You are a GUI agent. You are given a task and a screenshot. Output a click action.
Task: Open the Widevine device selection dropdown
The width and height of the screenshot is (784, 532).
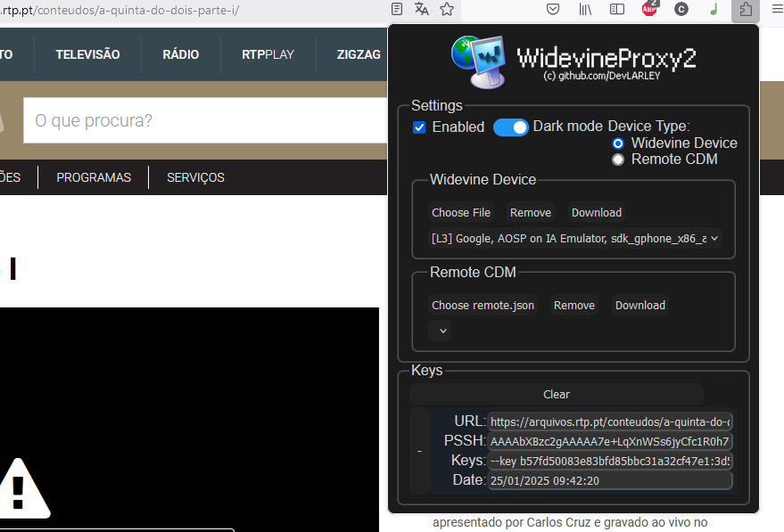tap(574, 238)
